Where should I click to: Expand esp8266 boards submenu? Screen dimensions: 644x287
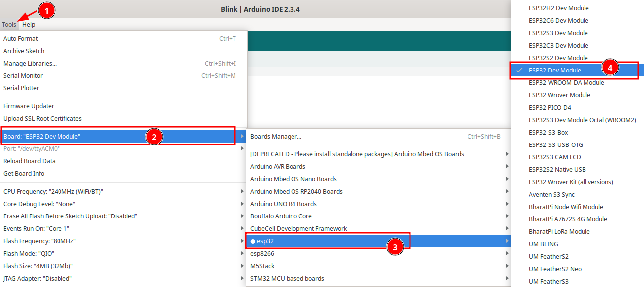point(379,253)
